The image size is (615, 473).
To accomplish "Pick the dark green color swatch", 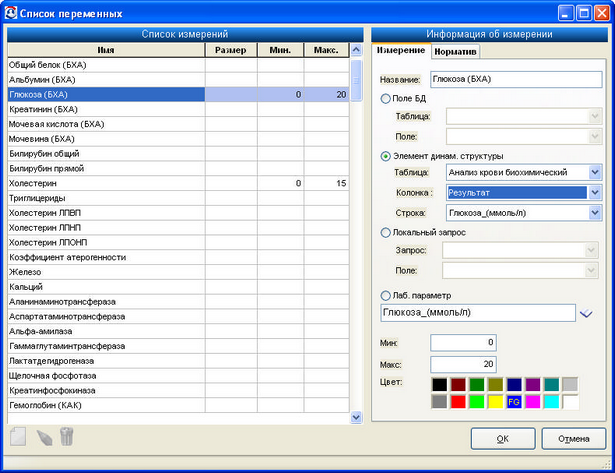I will pos(477,384).
